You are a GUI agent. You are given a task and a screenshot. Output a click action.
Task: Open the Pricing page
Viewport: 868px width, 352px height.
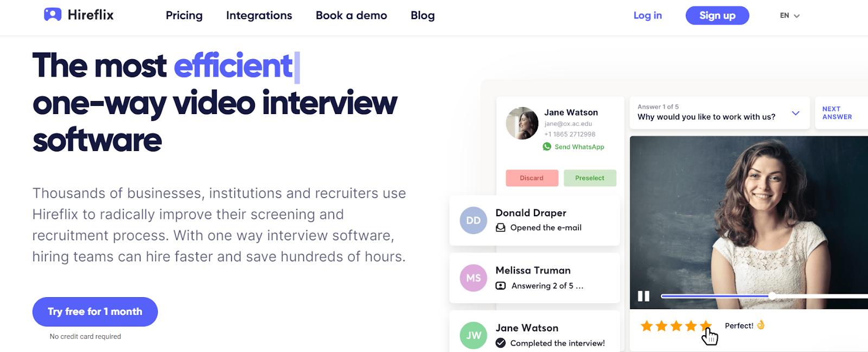click(184, 15)
